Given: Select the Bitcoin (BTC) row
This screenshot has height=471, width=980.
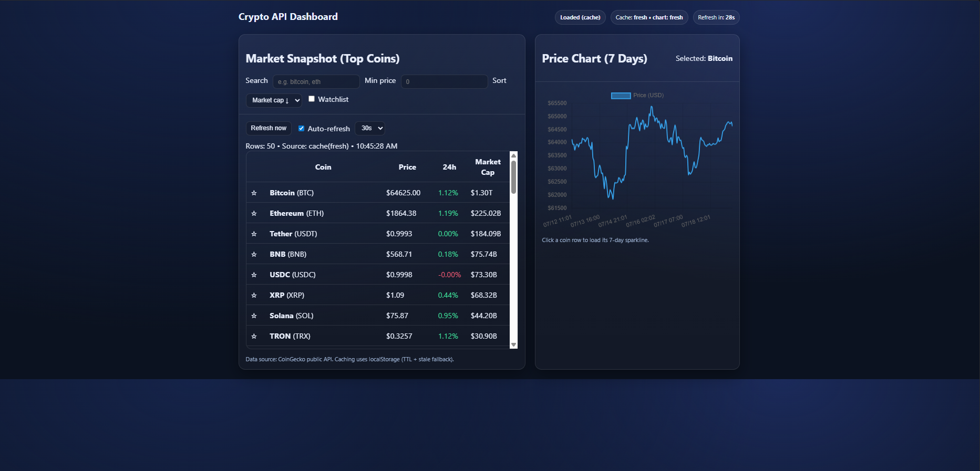Looking at the screenshot, I should tap(378, 193).
